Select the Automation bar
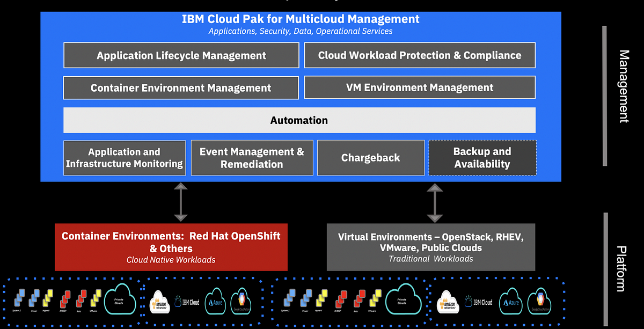 (x=299, y=120)
